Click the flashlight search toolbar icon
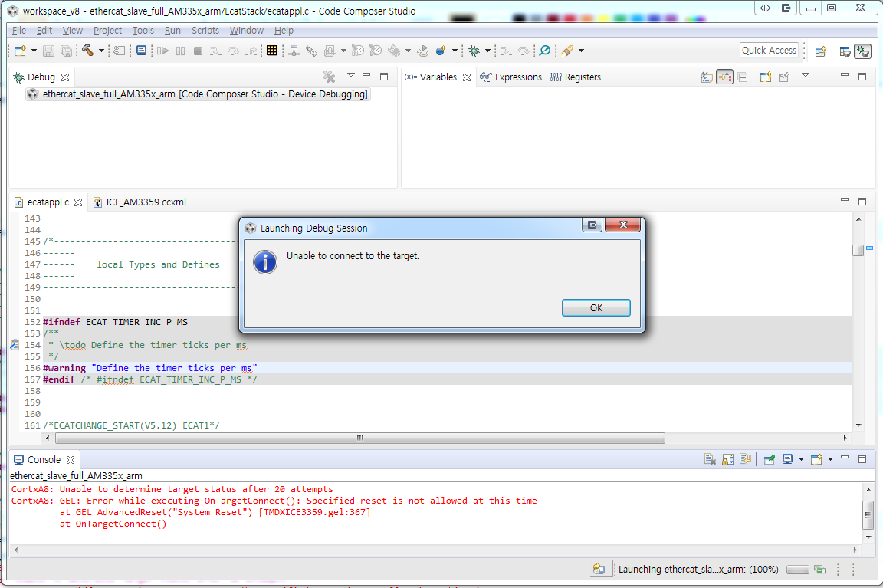Viewport: 883px width, 588px height. click(x=567, y=51)
